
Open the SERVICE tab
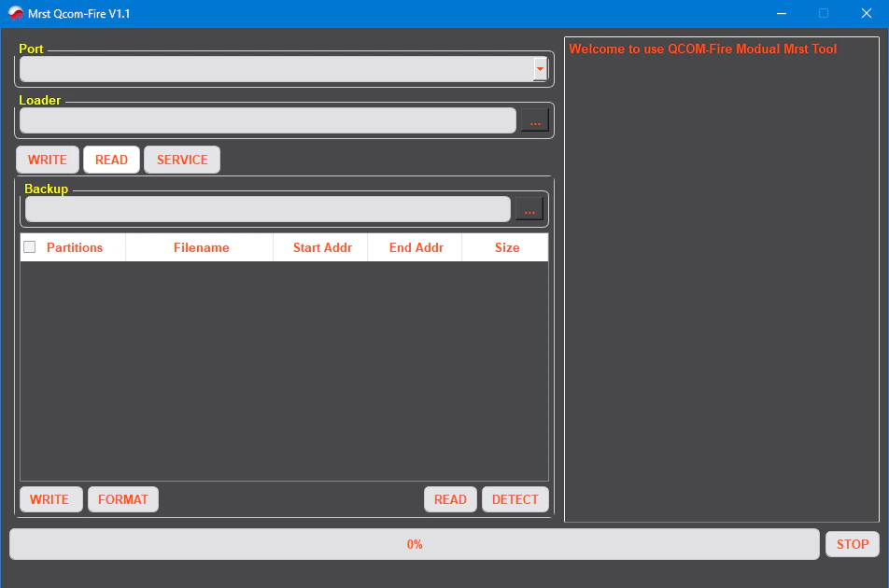pos(182,160)
